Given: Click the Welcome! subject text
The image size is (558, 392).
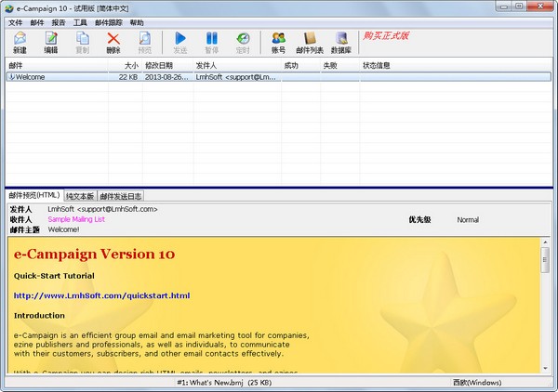Looking at the screenshot, I should click(63, 229).
